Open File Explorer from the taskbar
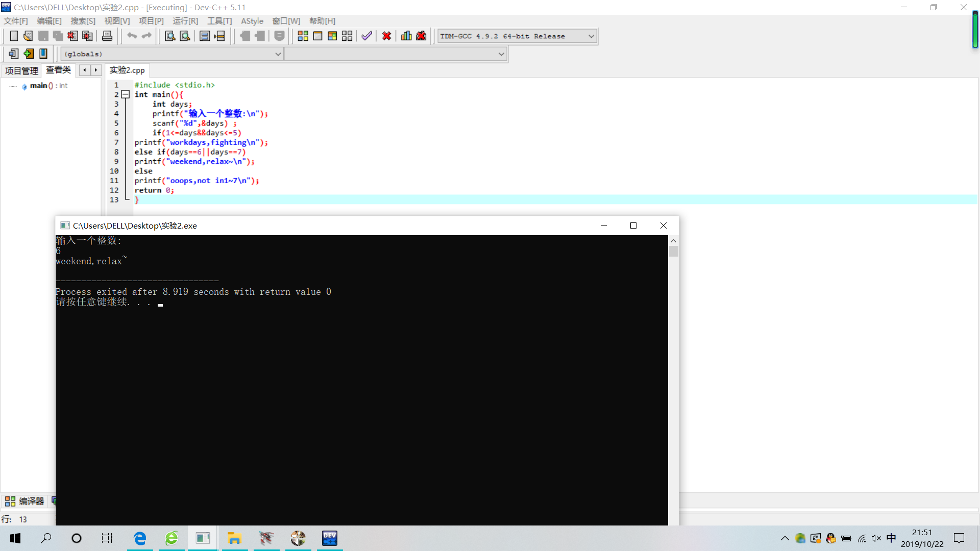This screenshot has width=980, height=551. [x=234, y=538]
